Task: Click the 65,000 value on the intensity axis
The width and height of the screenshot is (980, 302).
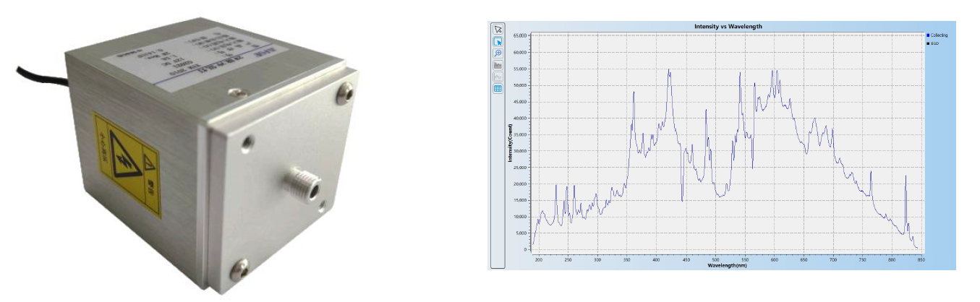Action: pos(521,35)
